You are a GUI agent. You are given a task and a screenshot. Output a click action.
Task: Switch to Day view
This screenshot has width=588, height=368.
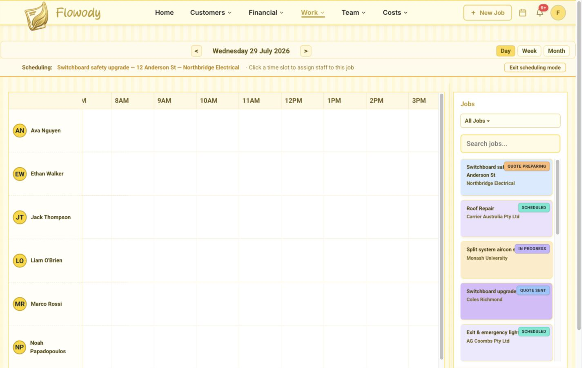coord(506,51)
